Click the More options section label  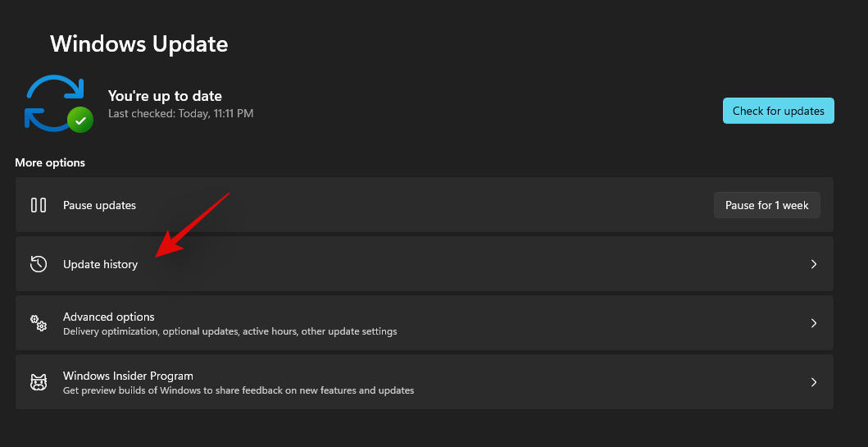(50, 162)
